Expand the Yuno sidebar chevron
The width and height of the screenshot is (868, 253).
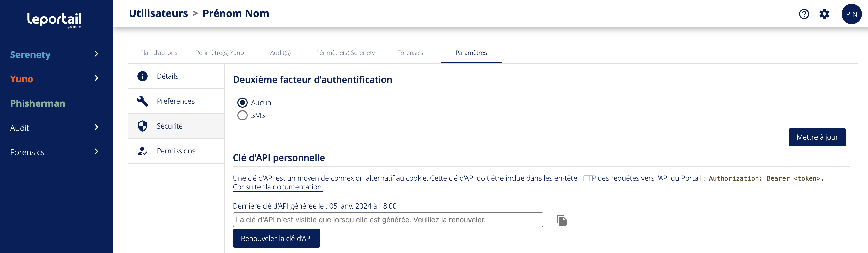tap(96, 78)
